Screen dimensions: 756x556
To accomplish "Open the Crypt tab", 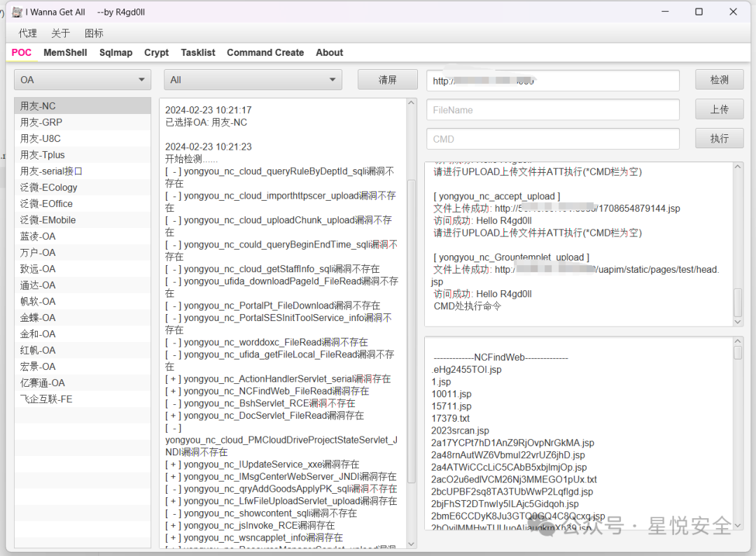I will click(156, 52).
